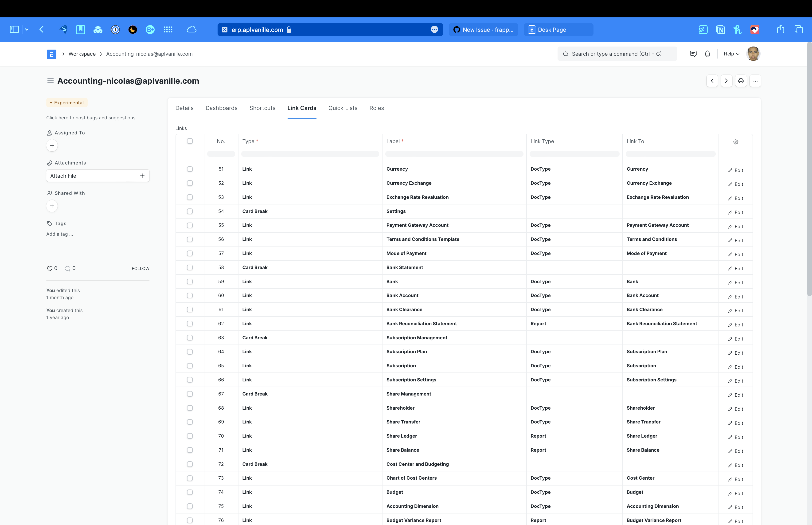Switch to the Shortcuts tab
Image resolution: width=812 pixels, height=525 pixels.
(x=262, y=108)
